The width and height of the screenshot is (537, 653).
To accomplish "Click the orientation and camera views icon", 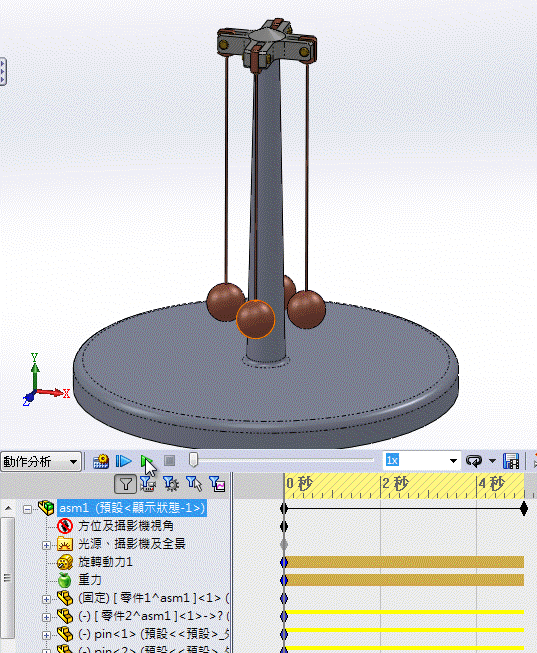I will (65, 526).
